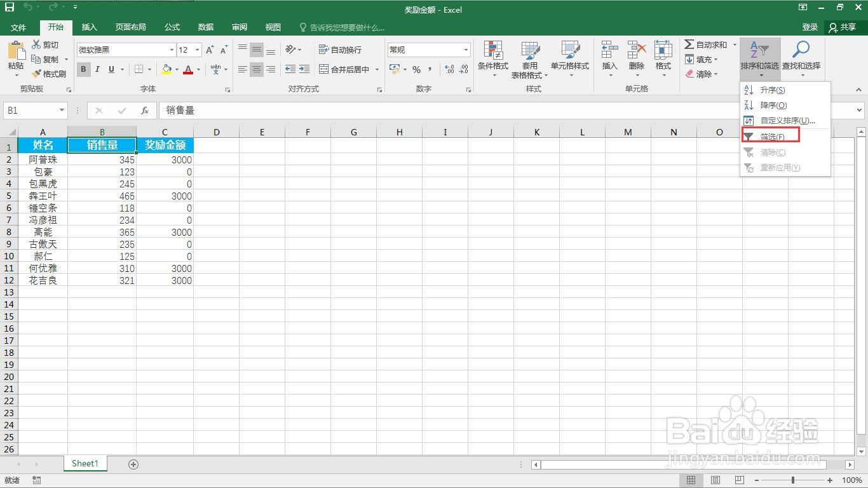
Task: Click the Copy icon
Action: (36, 59)
